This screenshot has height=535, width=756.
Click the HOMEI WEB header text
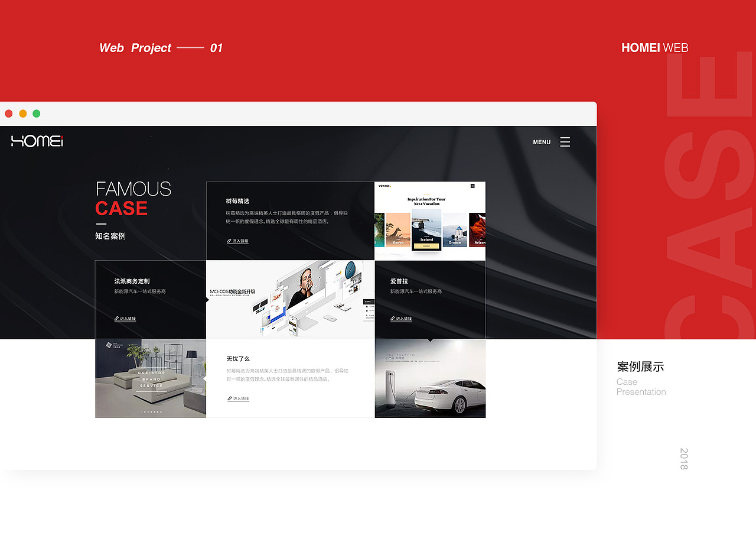[x=654, y=48]
